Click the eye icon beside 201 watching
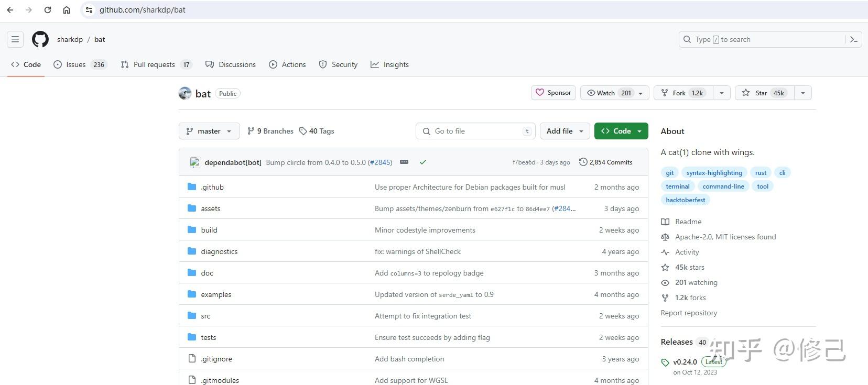This screenshot has height=385, width=868. [665, 282]
